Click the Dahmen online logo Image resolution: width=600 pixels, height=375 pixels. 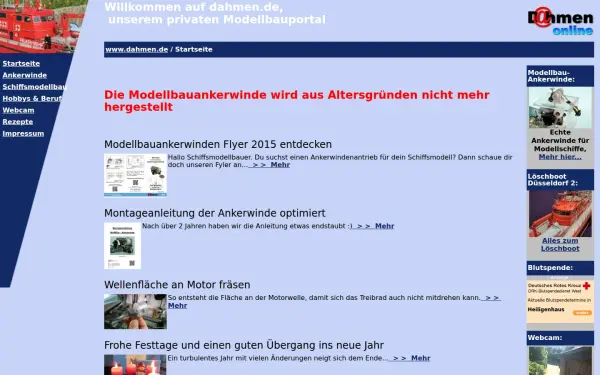pyautogui.click(x=560, y=21)
